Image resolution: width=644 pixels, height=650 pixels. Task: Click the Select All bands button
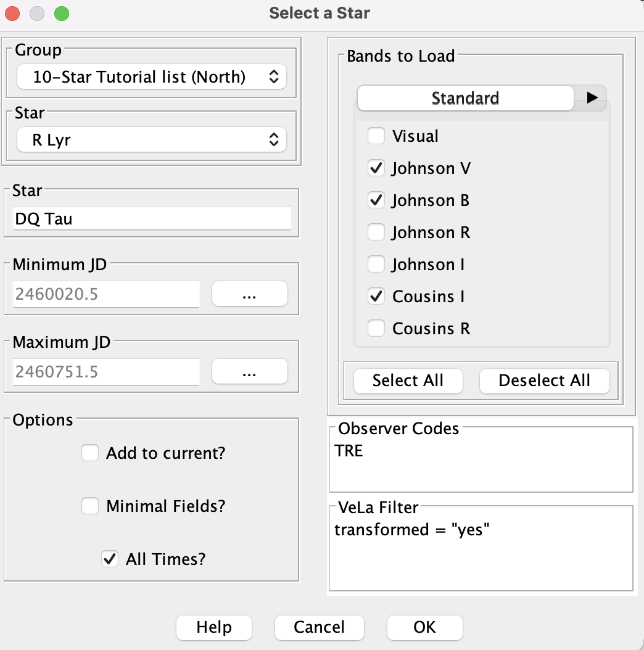(408, 381)
